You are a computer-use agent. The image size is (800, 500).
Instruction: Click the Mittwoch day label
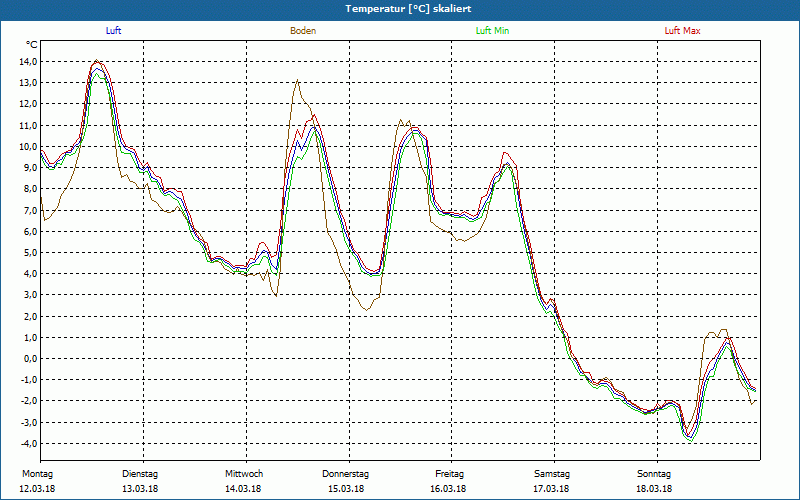[244, 474]
